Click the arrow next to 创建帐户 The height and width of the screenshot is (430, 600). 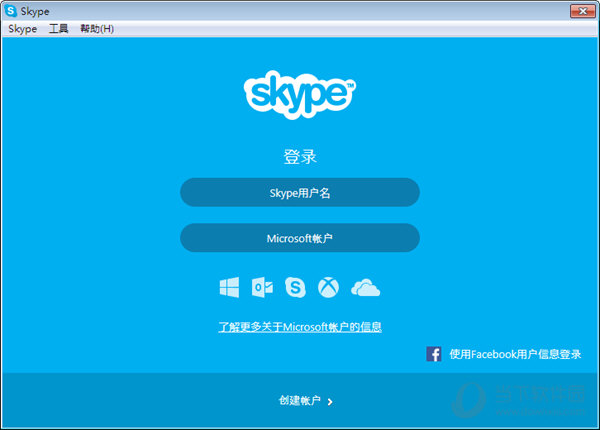[330, 402]
